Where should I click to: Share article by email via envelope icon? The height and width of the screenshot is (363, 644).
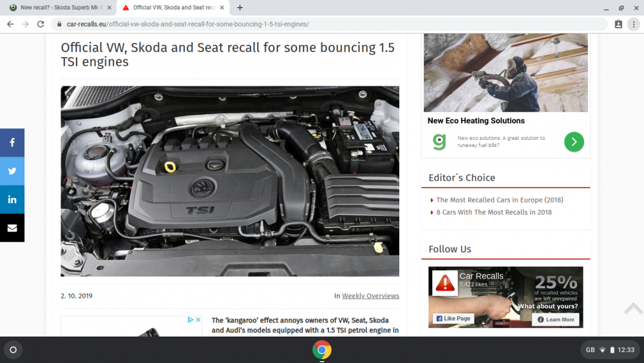point(12,228)
